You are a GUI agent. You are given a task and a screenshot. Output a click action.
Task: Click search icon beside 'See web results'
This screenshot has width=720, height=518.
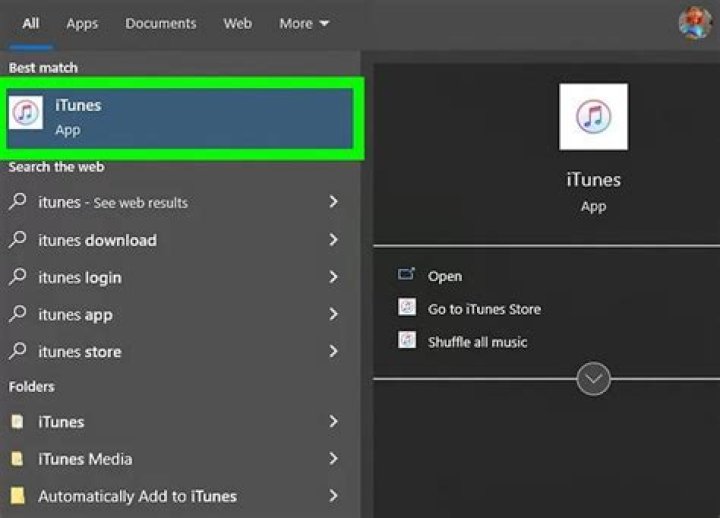tap(17, 202)
